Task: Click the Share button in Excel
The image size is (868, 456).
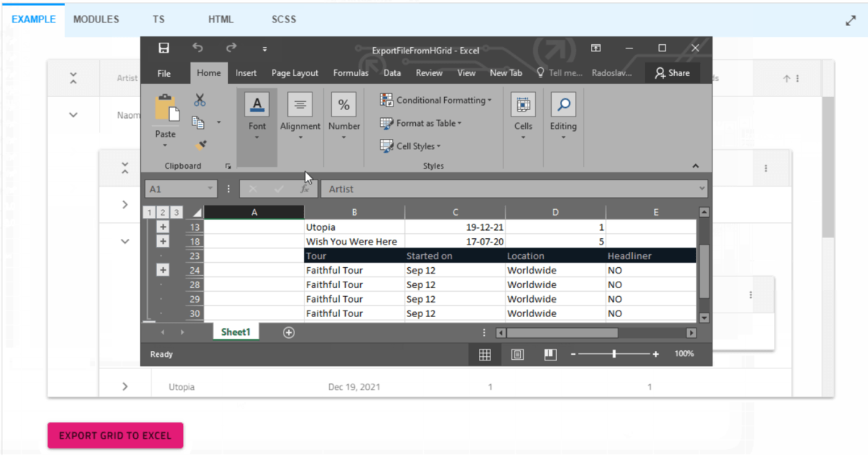Action: 672,73
